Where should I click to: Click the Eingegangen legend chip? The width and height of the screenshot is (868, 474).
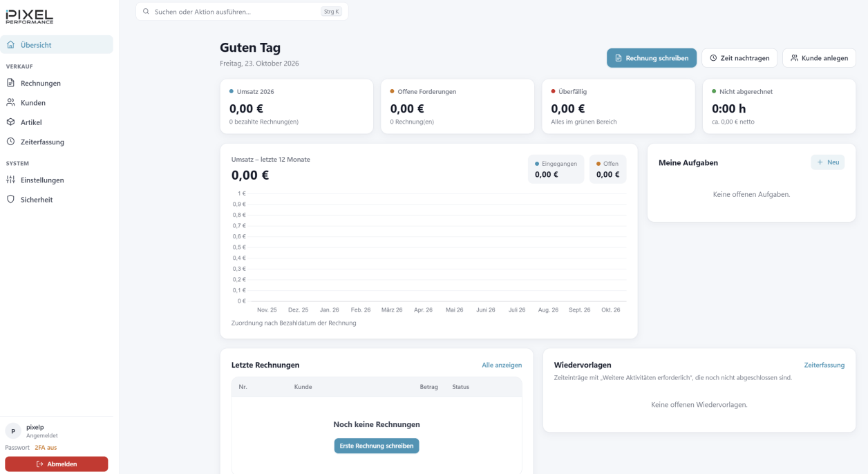point(556,169)
